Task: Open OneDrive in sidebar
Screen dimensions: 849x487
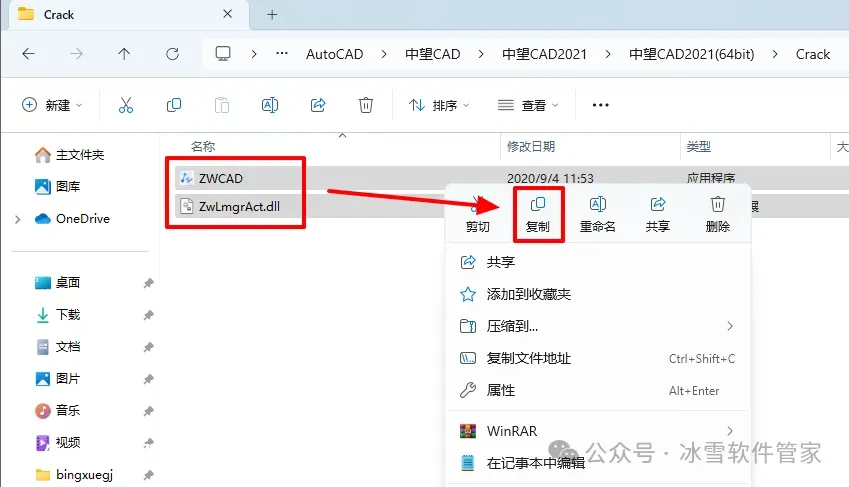Action: [72, 219]
